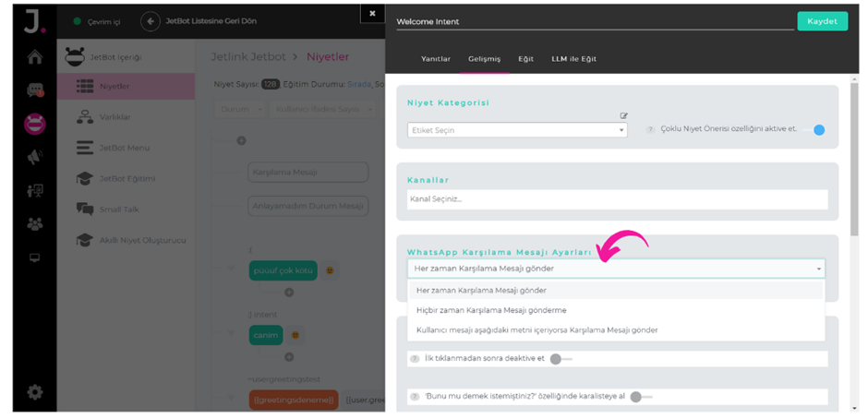This screenshot has width=868, height=419.
Task: Switch to LLM ile Eğit tab
Action: click(574, 59)
